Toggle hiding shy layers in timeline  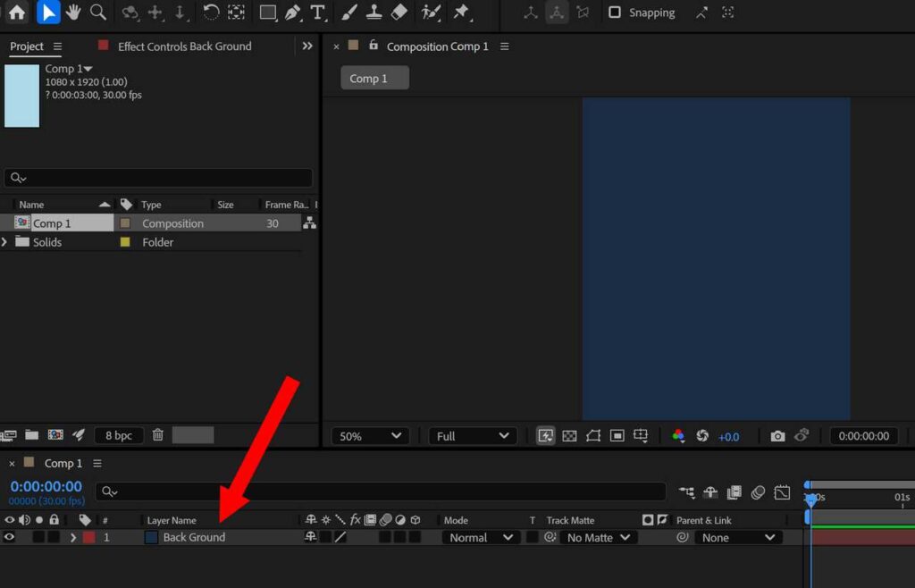pyautogui.click(x=710, y=492)
